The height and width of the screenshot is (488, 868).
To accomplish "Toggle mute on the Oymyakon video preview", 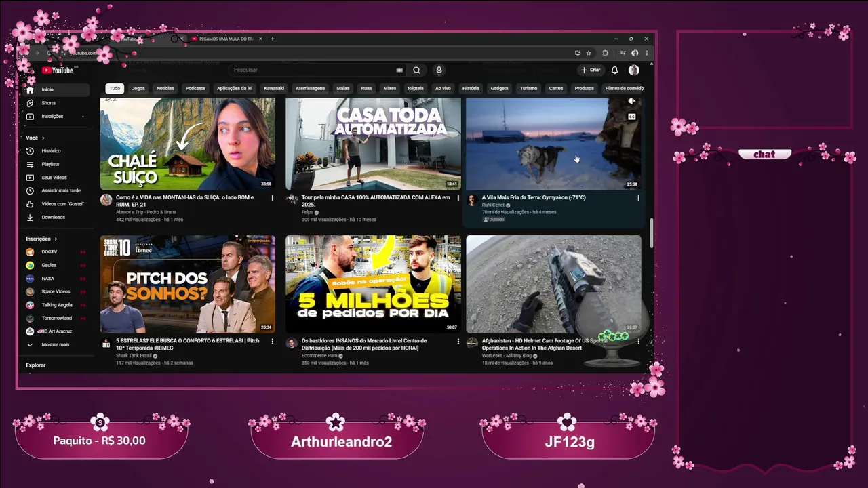I will click(631, 101).
